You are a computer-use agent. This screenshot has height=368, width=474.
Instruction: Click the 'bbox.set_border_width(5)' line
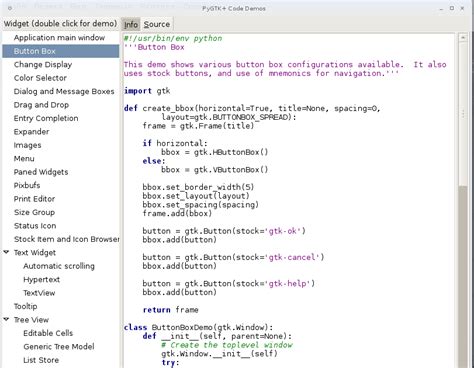198,187
